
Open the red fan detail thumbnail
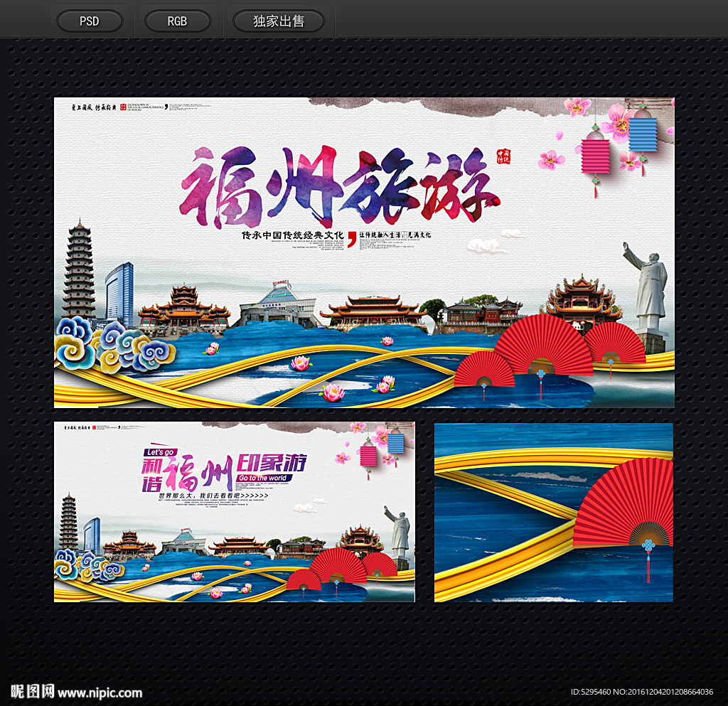(x=553, y=513)
